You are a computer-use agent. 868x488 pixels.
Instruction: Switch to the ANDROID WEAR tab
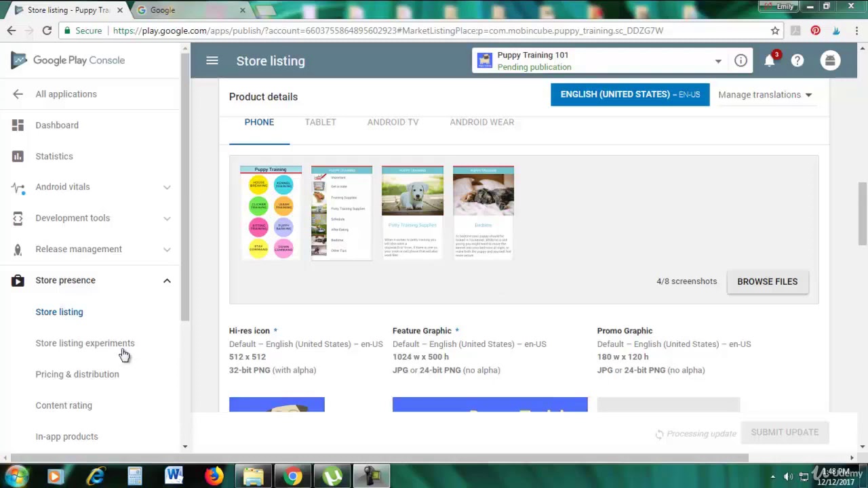(481, 122)
